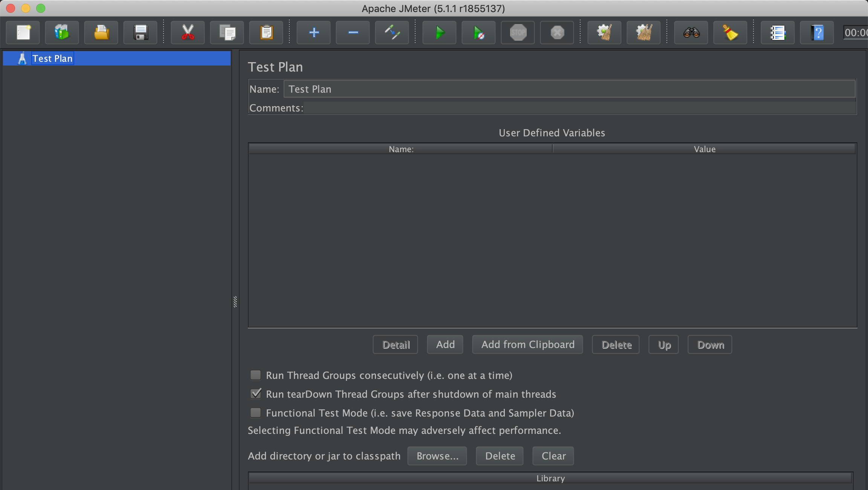Browse for a classpath jar
Viewport: 868px width, 490px height.
point(437,456)
